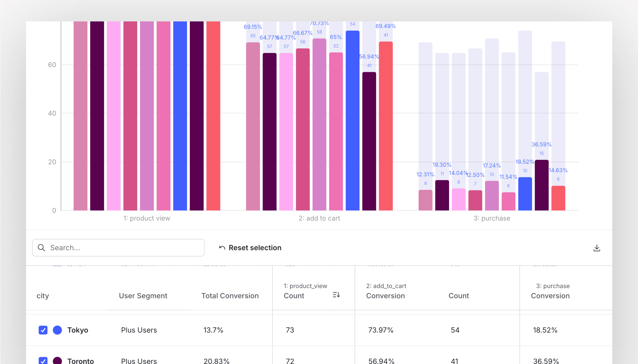Sort by the city column header
638x364 pixels.
pyautogui.click(x=43, y=296)
